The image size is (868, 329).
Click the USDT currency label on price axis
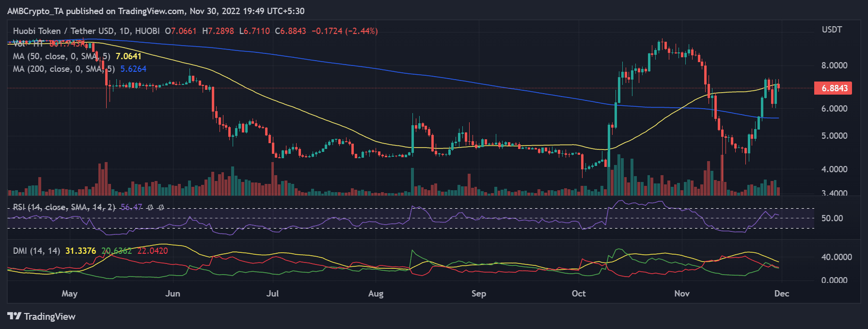(832, 30)
